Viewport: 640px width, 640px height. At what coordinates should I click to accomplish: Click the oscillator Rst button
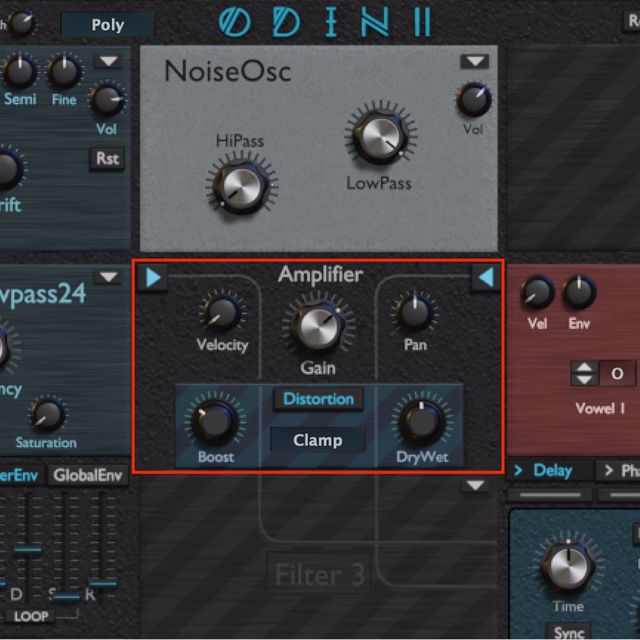107,158
